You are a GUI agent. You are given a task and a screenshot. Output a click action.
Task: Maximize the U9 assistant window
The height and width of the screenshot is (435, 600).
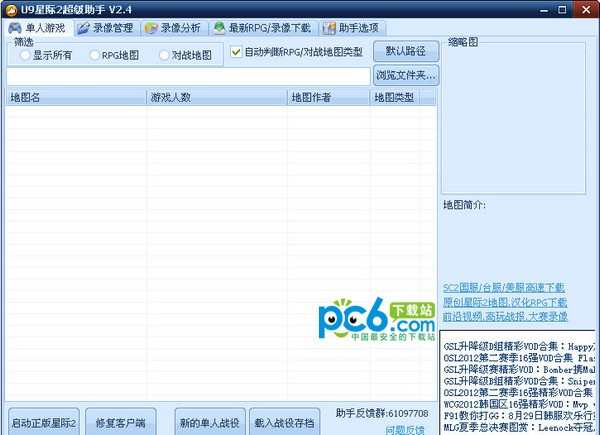[x=562, y=10]
